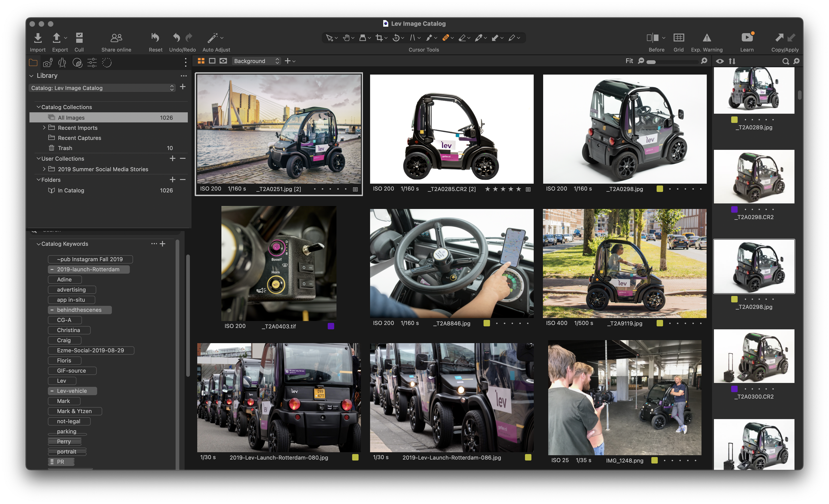The image size is (829, 504).
Task: Select the Crop cursor tool
Action: pos(379,38)
